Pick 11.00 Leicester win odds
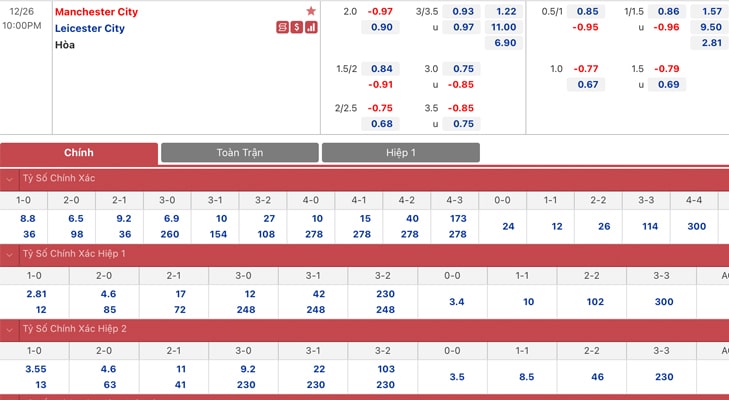729x400 pixels. click(x=504, y=27)
